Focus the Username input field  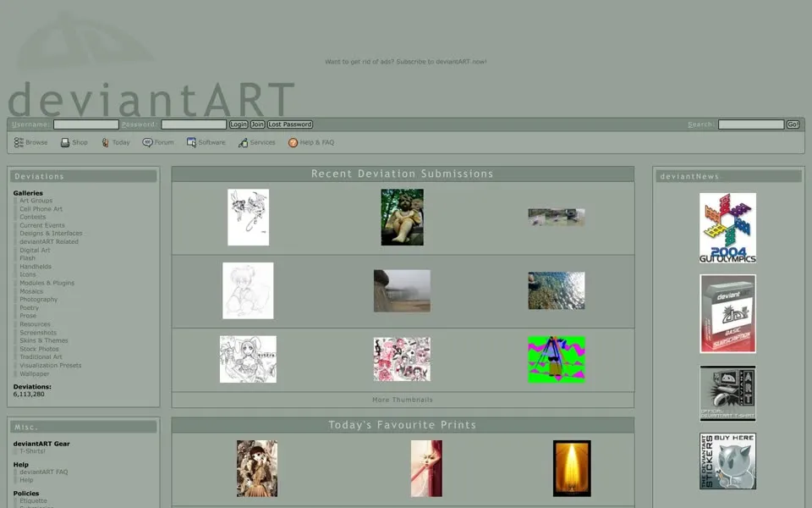(86, 124)
